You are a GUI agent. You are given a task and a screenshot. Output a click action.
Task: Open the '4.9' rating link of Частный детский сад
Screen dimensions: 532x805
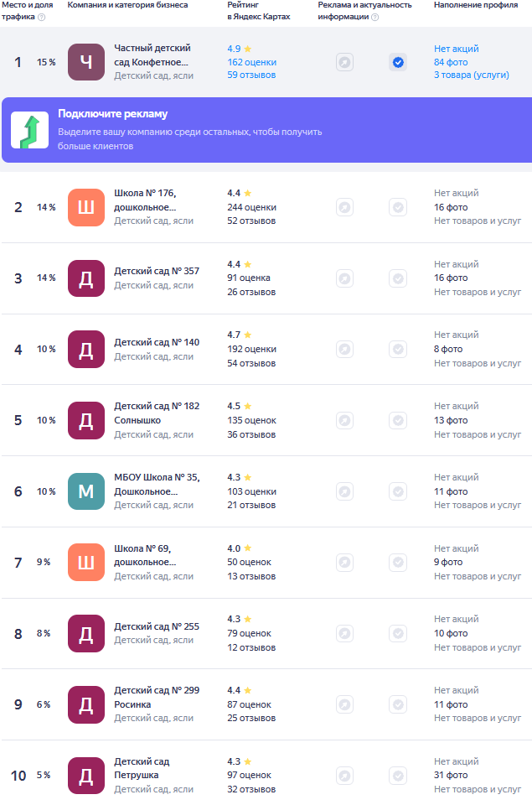239,49
